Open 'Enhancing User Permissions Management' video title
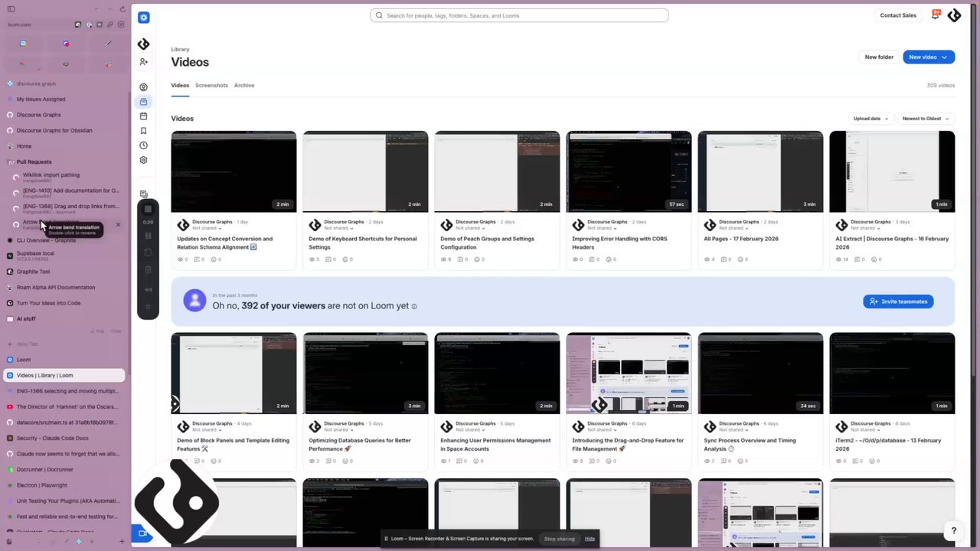Screen dimensions: 980x551 [x=495, y=445]
